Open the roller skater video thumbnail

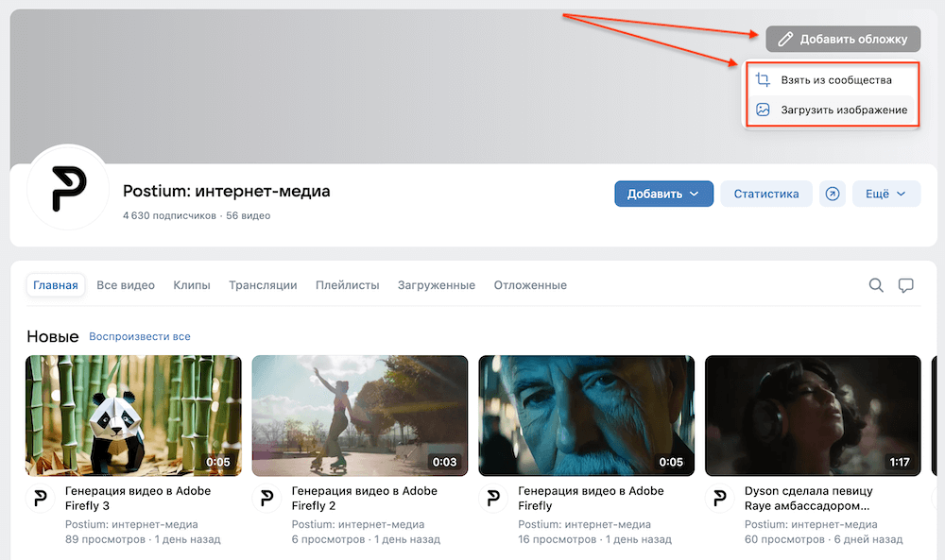[360, 416]
